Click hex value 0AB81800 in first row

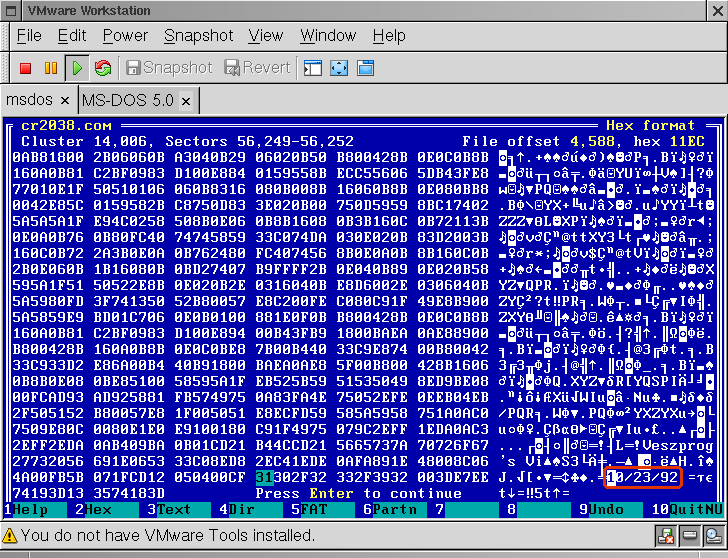(x=48, y=157)
